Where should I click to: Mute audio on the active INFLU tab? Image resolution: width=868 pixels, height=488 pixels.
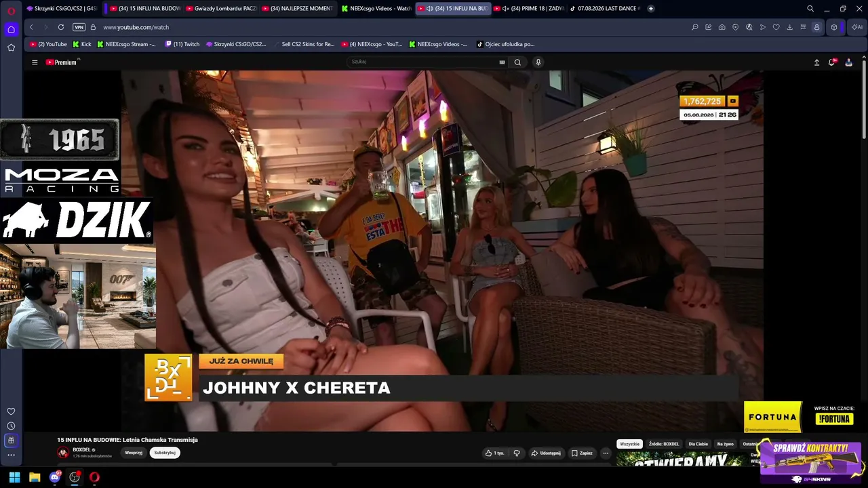430,9
